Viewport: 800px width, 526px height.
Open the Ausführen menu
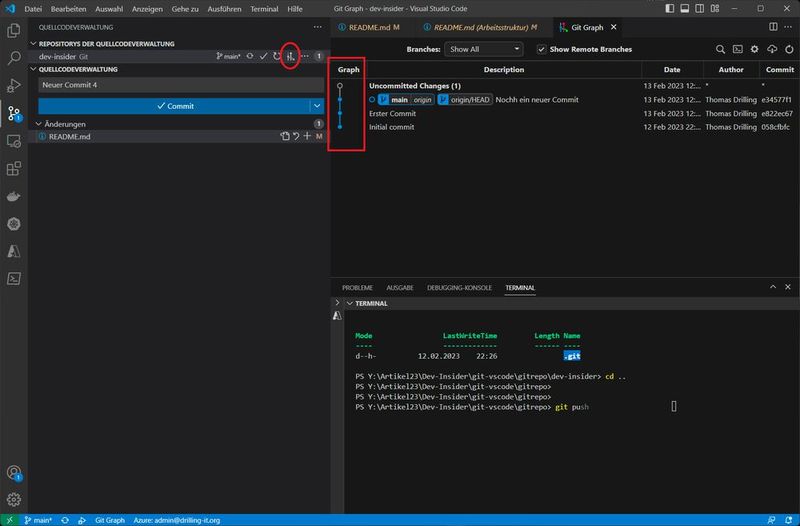pyautogui.click(x=224, y=9)
